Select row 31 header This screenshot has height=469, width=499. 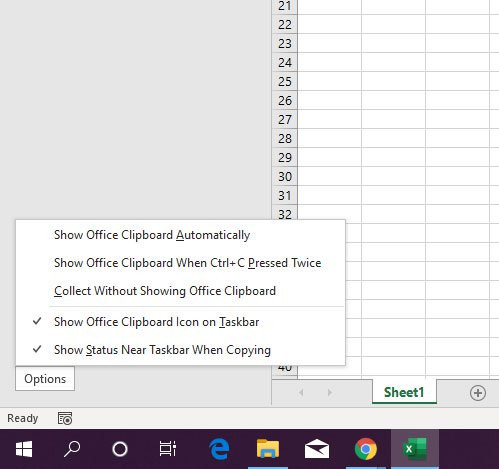(285, 195)
